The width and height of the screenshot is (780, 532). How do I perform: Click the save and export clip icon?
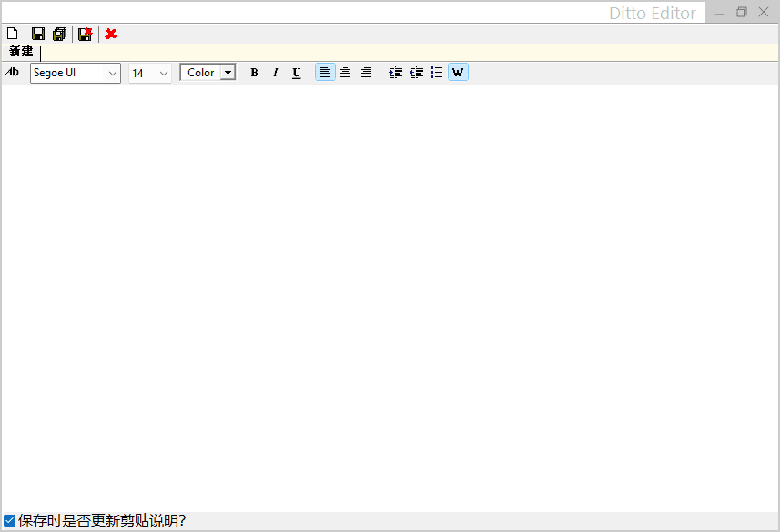[84, 34]
